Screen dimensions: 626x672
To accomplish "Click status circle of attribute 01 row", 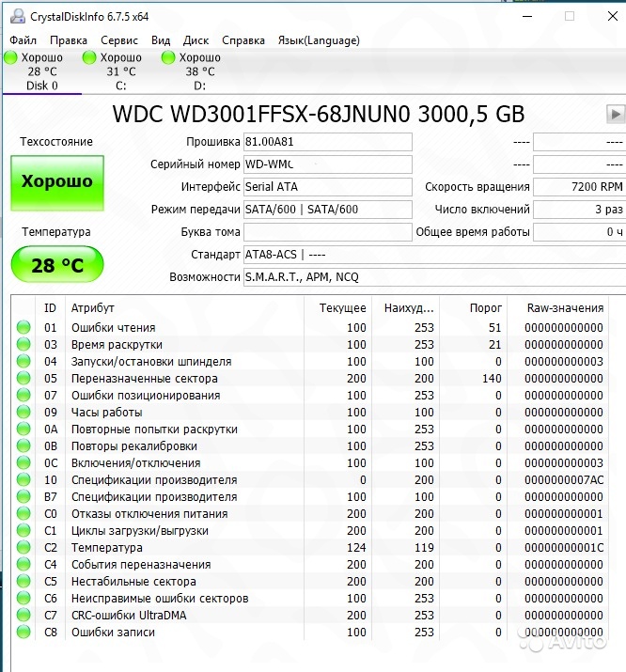I will pyautogui.click(x=23, y=327).
